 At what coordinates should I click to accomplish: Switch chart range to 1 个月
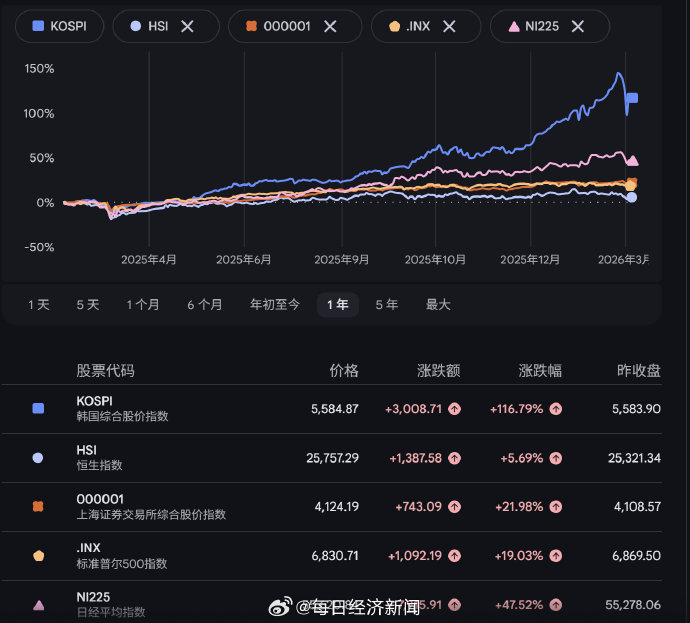[x=143, y=304]
